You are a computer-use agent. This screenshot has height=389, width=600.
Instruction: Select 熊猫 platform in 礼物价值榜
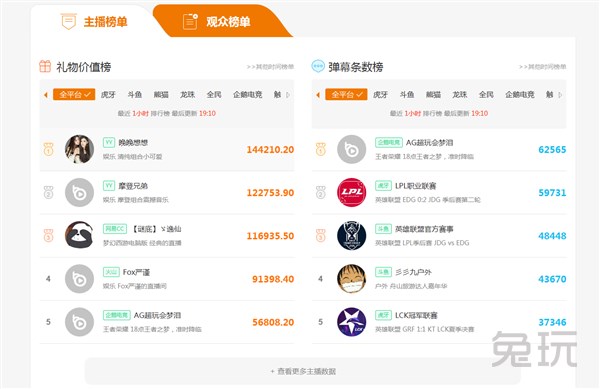pyautogui.click(x=161, y=94)
